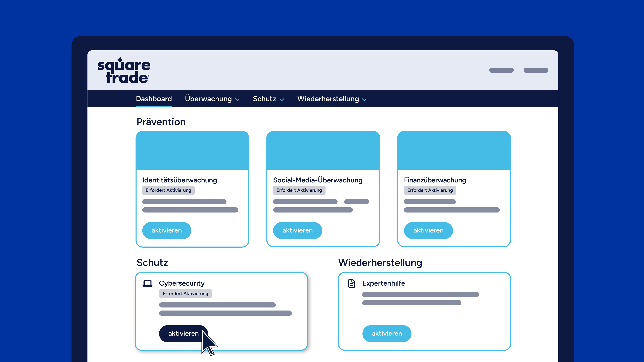This screenshot has height=362, width=644.
Task: Select the Finanzüberwachung card title
Action: tap(435, 180)
